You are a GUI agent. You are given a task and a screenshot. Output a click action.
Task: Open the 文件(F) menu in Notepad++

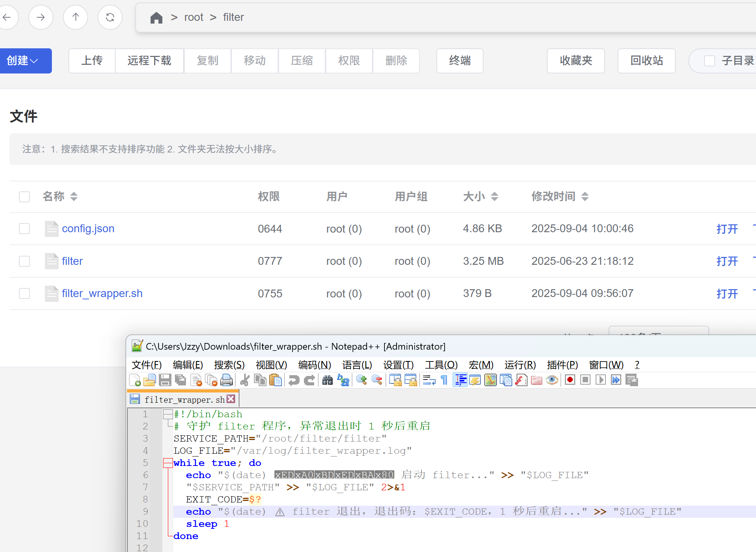pos(147,365)
